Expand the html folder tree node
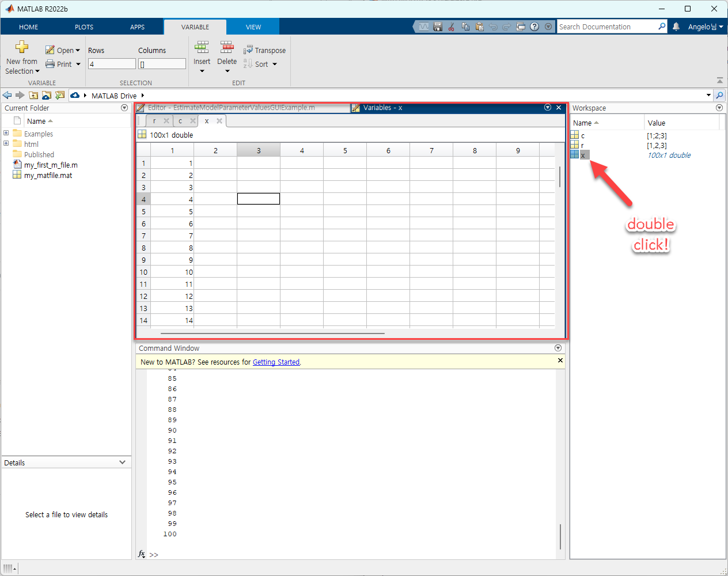This screenshot has width=728, height=576. click(x=6, y=143)
